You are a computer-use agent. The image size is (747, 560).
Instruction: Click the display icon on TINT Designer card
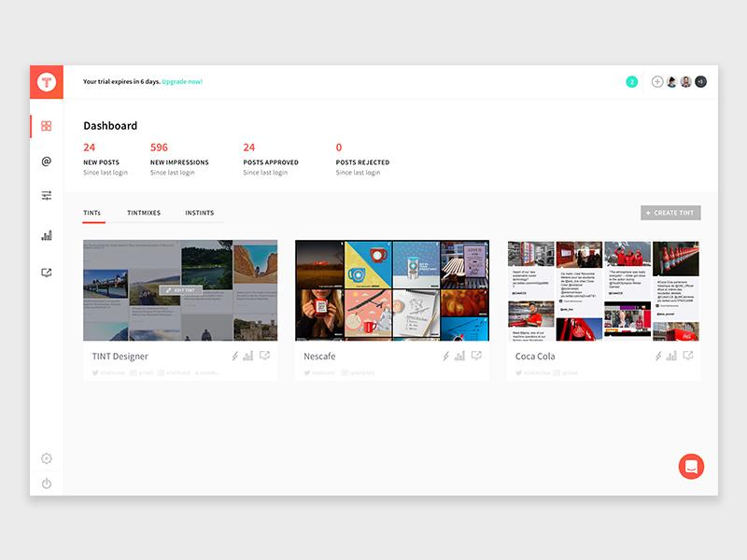264,356
